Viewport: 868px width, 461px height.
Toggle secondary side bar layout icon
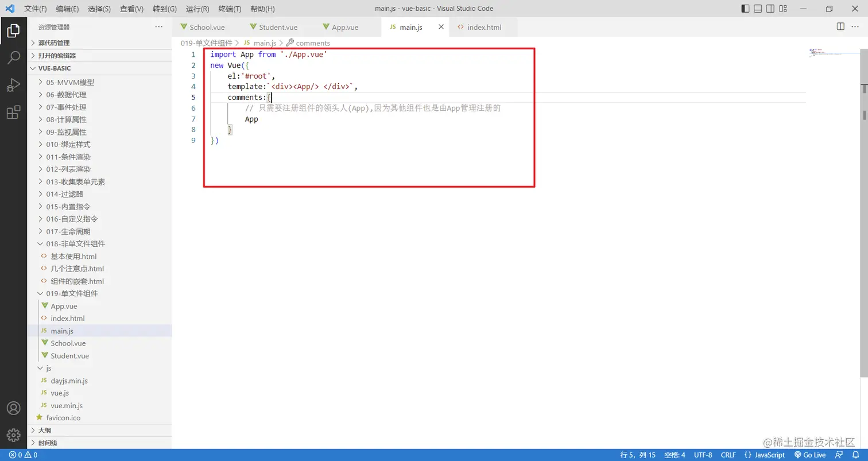point(770,9)
